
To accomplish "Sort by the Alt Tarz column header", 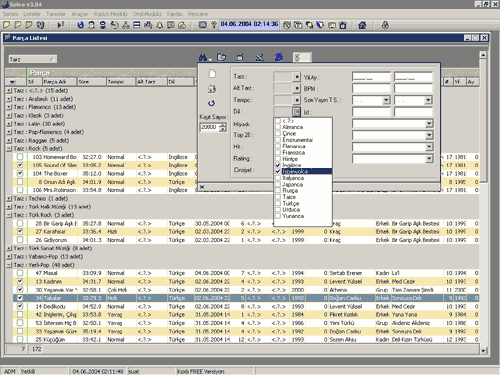I will click(x=151, y=82).
